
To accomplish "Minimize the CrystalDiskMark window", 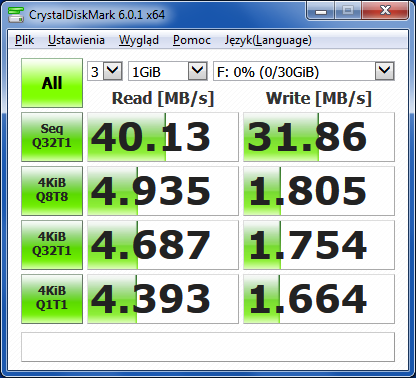I will tap(321, 11).
